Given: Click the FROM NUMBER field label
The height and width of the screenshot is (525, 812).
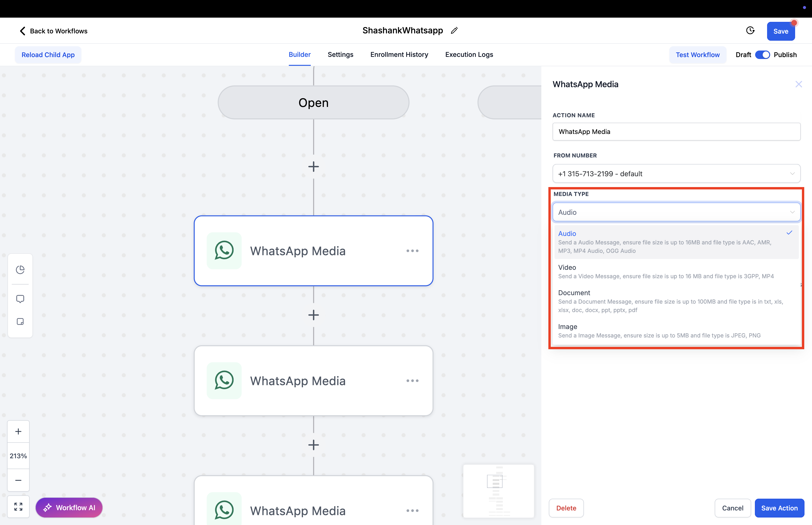Looking at the screenshot, I should [x=575, y=155].
